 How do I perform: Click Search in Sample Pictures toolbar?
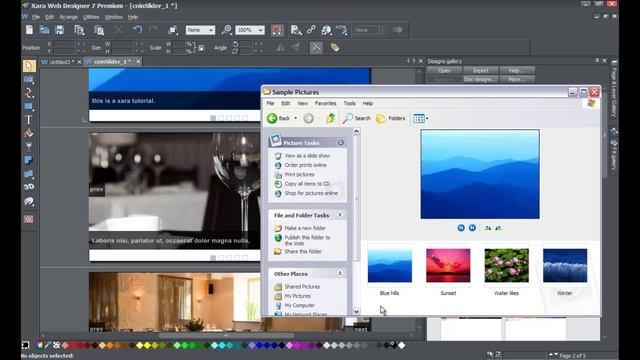click(x=357, y=118)
